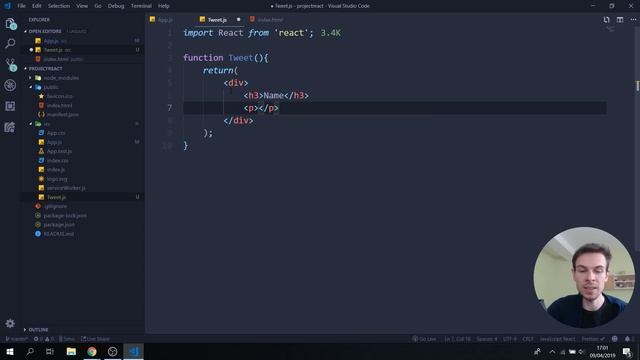Show hidden system tray icons
640x360 pixels.
pos(552,351)
